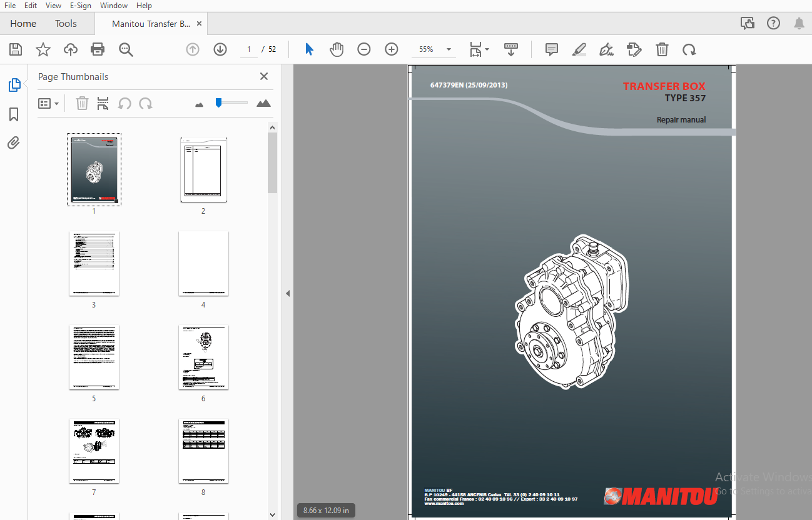The height and width of the screenshot is (520, 812).
Task: Open the page fit options icon
Action: coord(479,49)
